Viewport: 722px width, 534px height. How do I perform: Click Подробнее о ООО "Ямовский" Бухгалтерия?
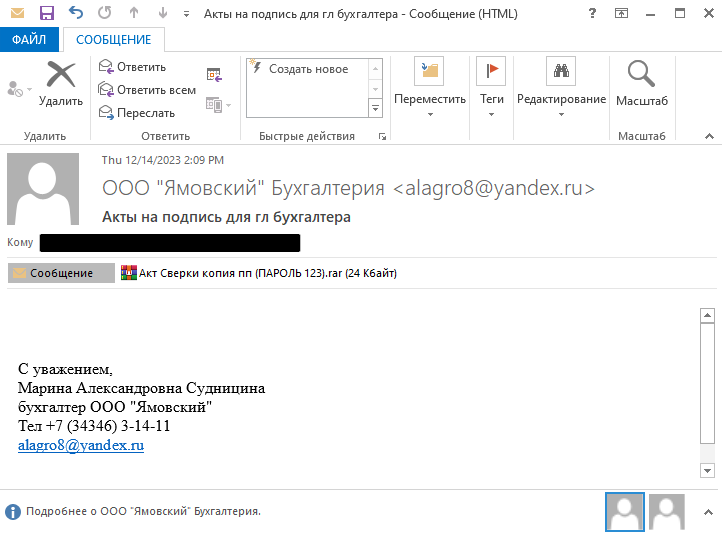point(143,511)
